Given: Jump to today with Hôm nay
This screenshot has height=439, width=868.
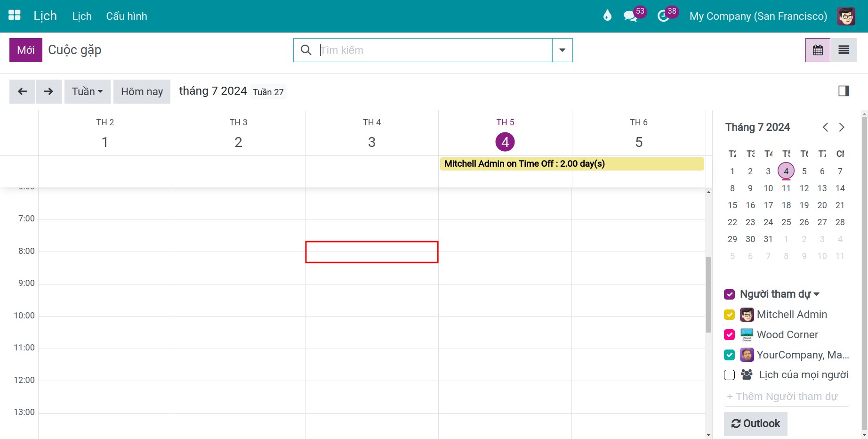Looking at the screenshot, I should coord(142,91).
